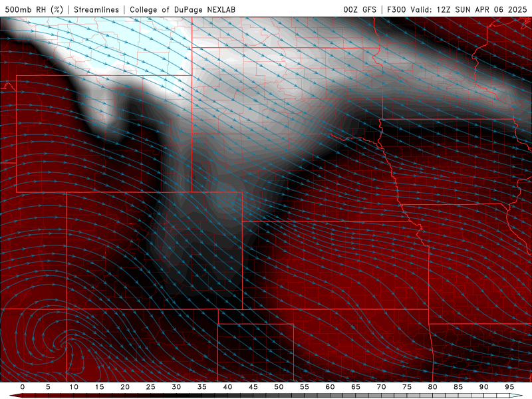Viewport: 532px width, 399px height.
Task: Click the colorbar label "15"
Action: 99,387
